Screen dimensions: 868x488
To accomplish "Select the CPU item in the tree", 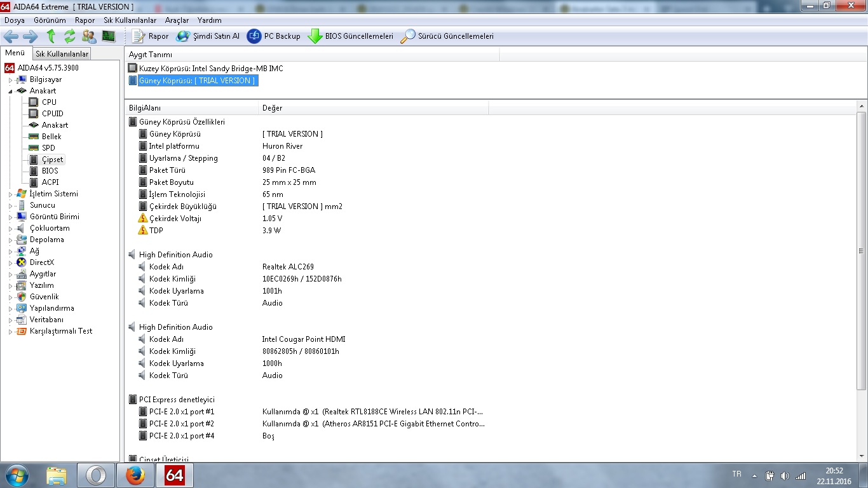I will pyautogui.click(x=49, y=102).
